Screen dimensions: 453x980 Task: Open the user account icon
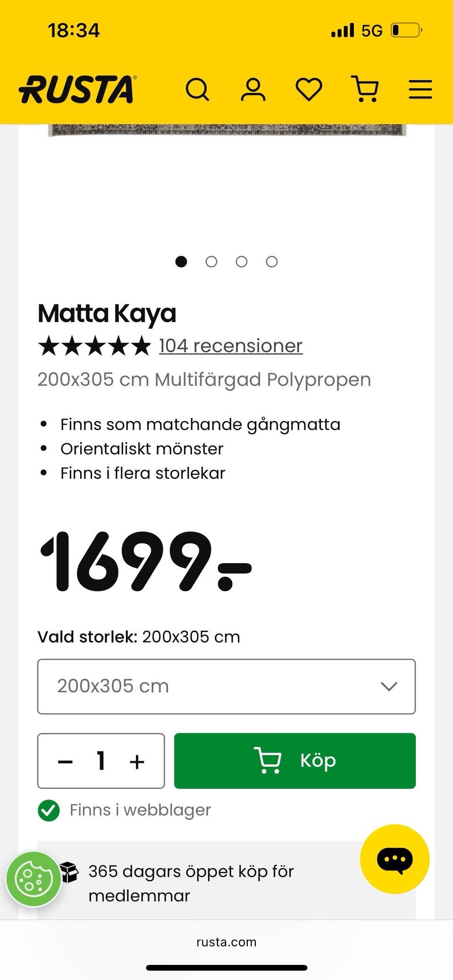(x=253, y=89)
